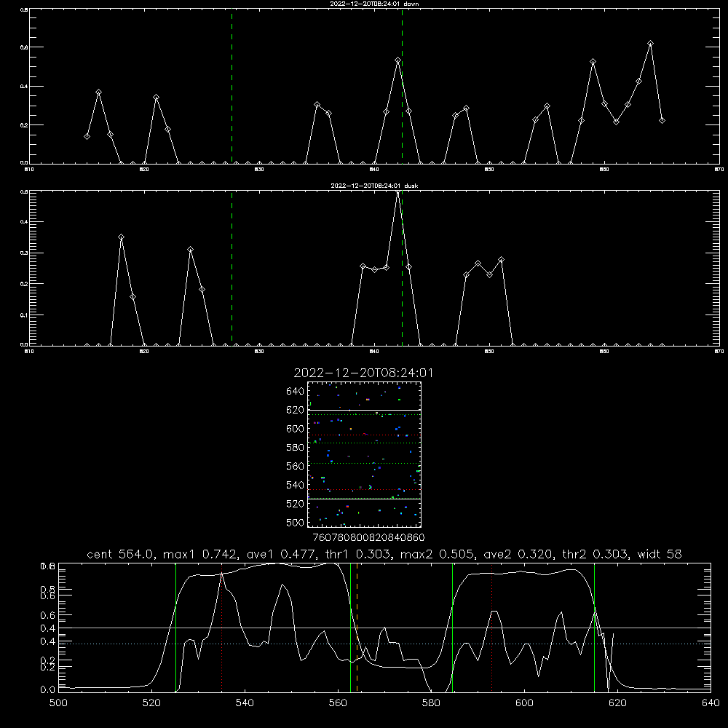Select the timestamp title above the image panel
728x728 pixels.
click(x=363, y=373)
